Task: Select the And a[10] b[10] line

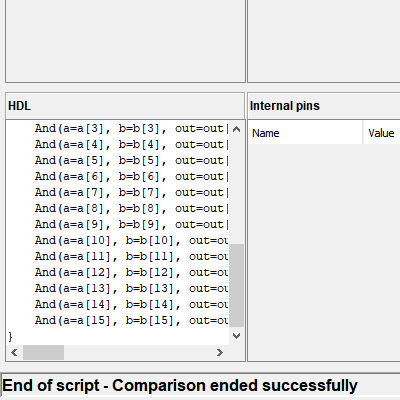Action: pos(132,241)
